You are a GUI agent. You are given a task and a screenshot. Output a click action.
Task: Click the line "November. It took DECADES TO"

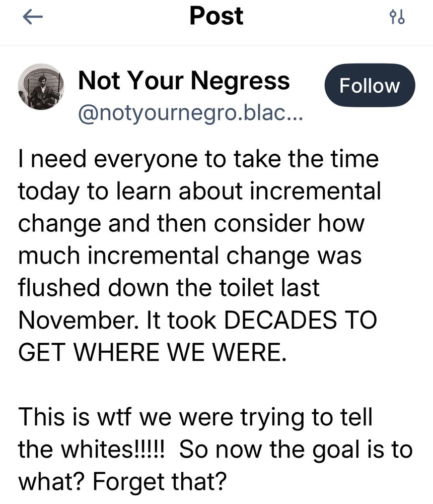(x=197, y=320)
